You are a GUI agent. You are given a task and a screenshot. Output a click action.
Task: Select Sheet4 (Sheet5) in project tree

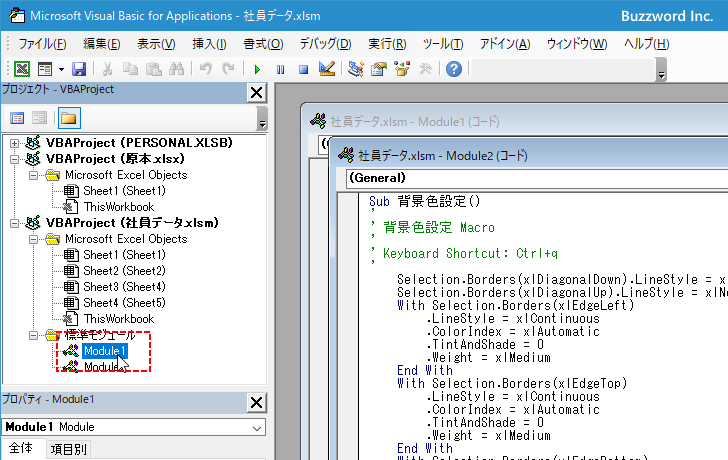[x=124, y=303]
